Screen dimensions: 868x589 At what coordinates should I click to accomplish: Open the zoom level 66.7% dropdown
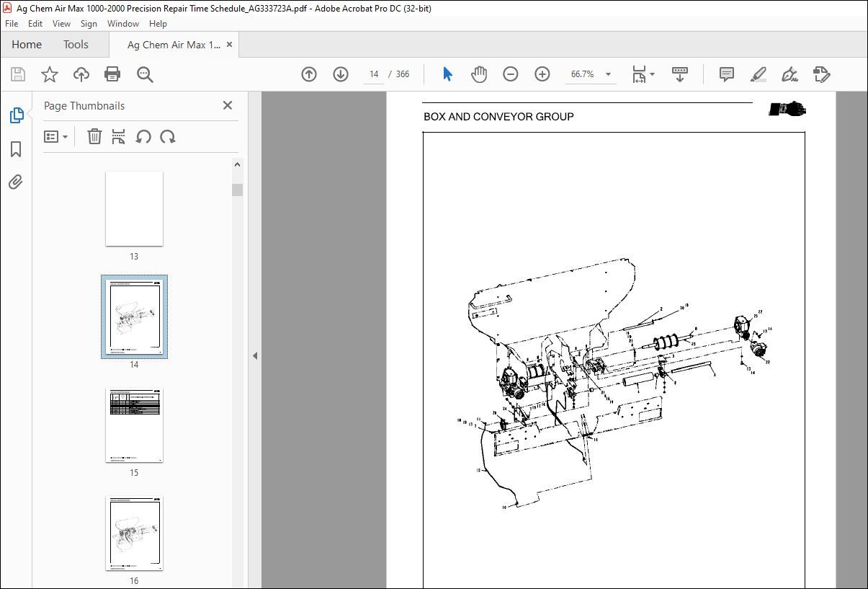tap(608, 74)
